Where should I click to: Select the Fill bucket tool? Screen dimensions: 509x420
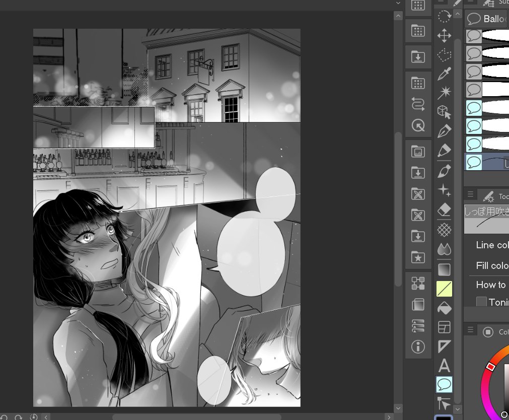click(x=444, y=308)
